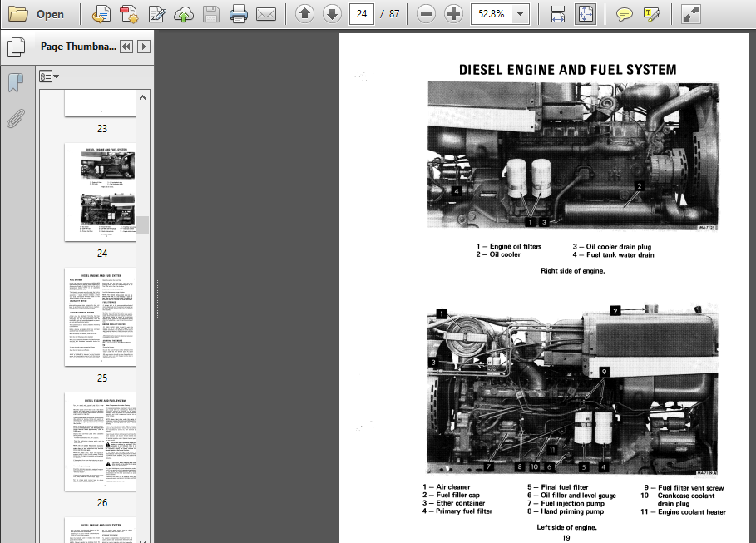The height and width of the screenshot is (543, 756).
Task: Zoom out with the minus button
Action: coord(426,14)
